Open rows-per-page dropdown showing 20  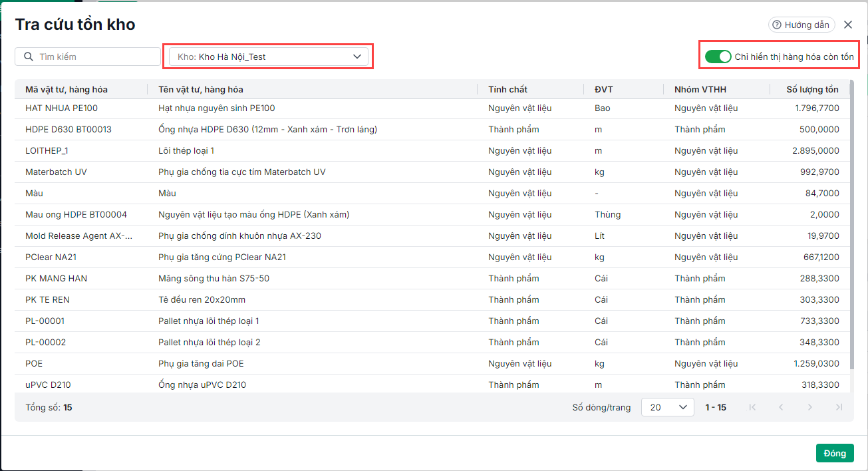667,407
